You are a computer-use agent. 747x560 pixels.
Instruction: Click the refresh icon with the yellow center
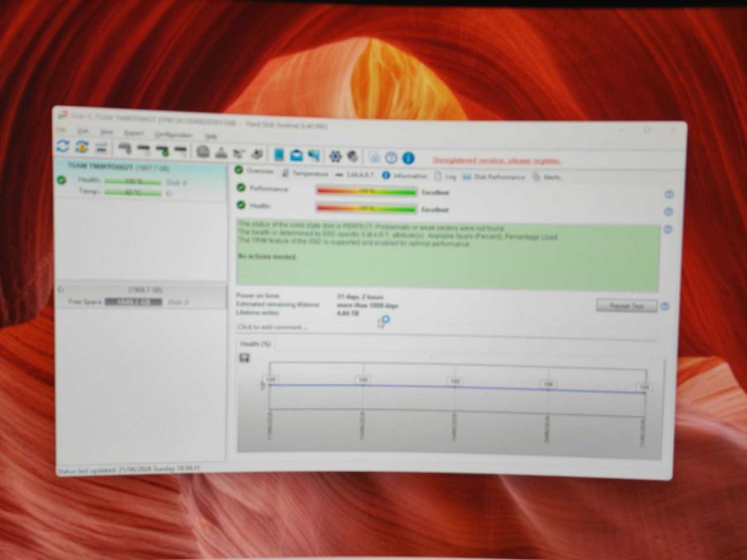pos(82,146)
